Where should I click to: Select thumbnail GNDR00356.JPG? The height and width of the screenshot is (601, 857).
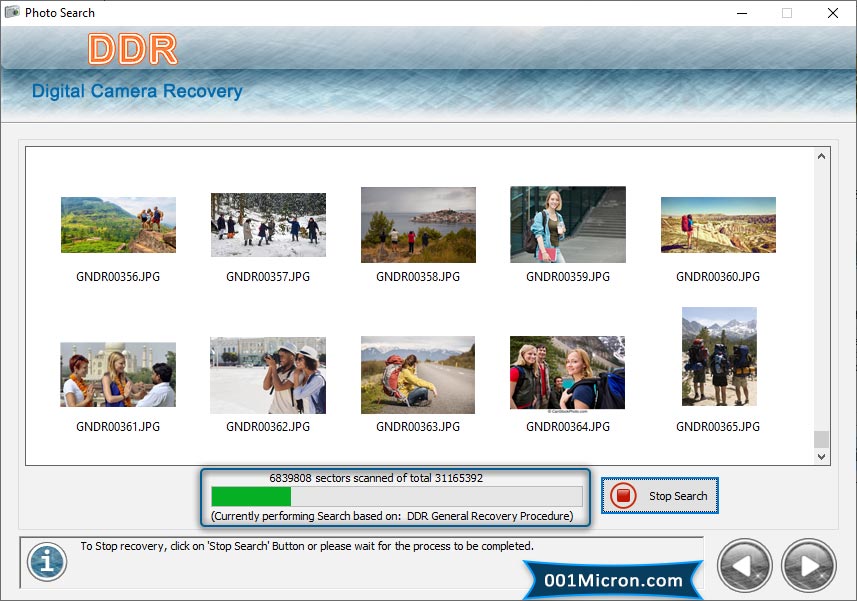(x=118, y=225)
